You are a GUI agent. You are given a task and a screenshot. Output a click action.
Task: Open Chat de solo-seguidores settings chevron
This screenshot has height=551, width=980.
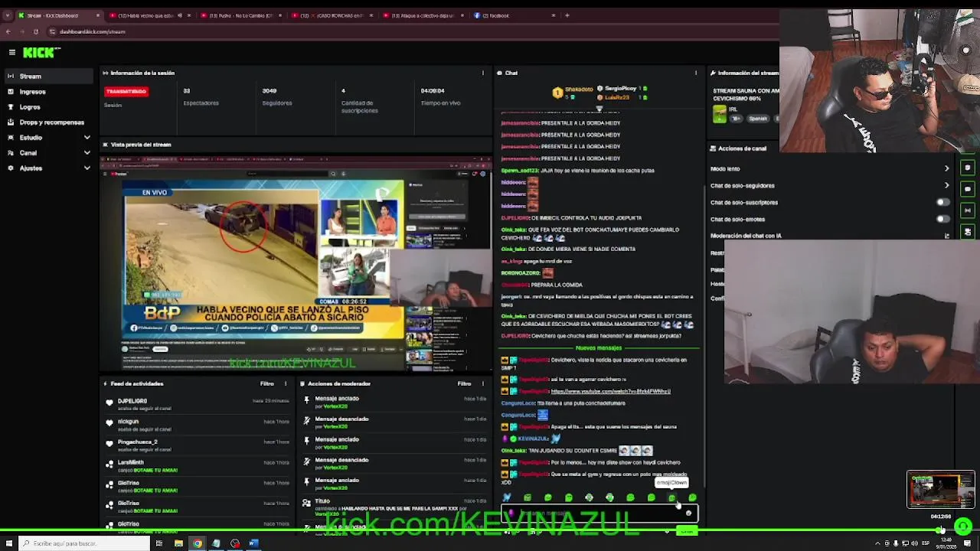pyautogui.click(x=946, y=185)
